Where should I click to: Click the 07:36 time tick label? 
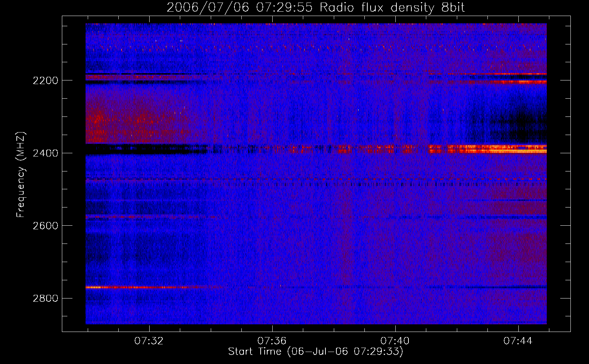tap(272, 341)
